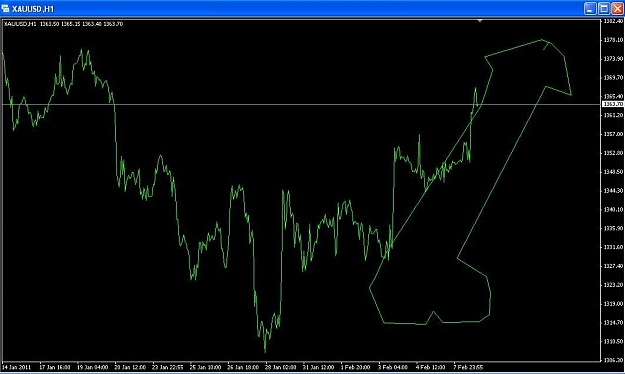Click the 17 Jan 16:00 time label
This screenshot has width=625, height=374.
(x=55, y=367)
